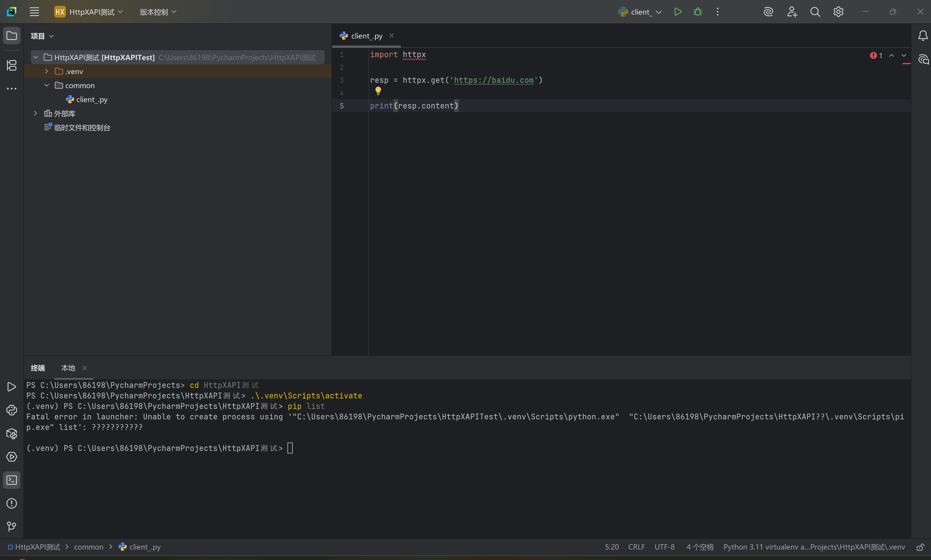Open Settings via the gear icon
This screenshot has height=560, width=931.
(839, 12)
